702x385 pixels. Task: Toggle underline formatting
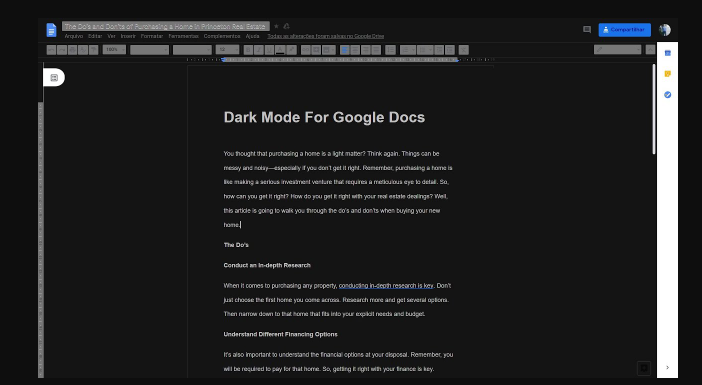269,50
